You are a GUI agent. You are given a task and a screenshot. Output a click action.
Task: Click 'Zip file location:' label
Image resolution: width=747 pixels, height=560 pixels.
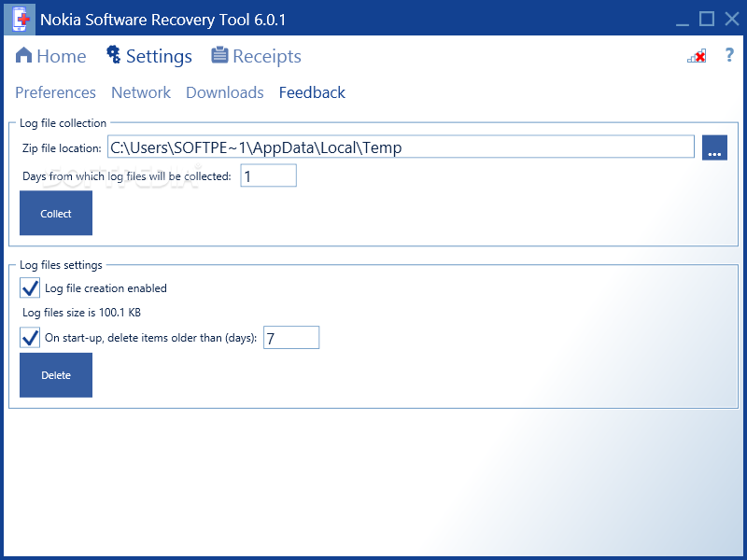(62, 148)
